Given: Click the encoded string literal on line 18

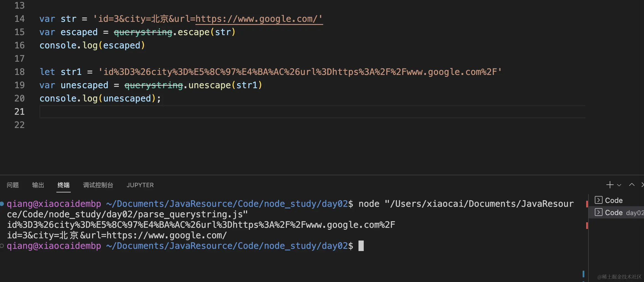Looking at the screenshot, I should point(300,72).
